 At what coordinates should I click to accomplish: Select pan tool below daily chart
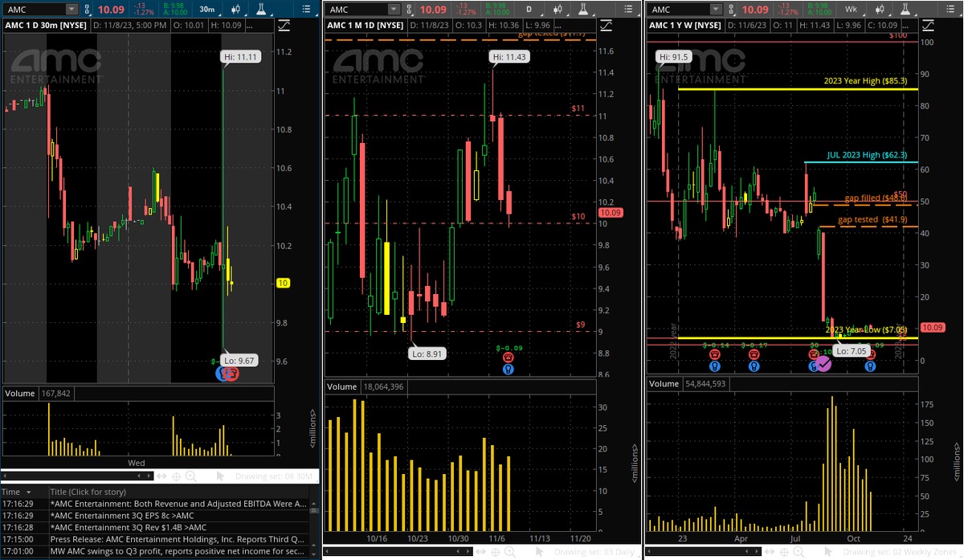[481, 552]
